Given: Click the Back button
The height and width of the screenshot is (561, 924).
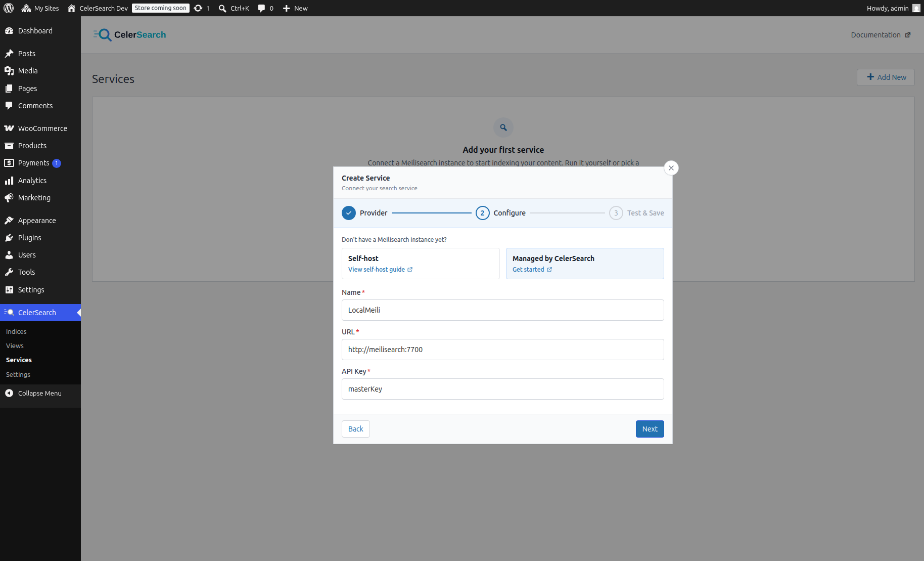Looking at the screenshot, I should coord(356,429).
